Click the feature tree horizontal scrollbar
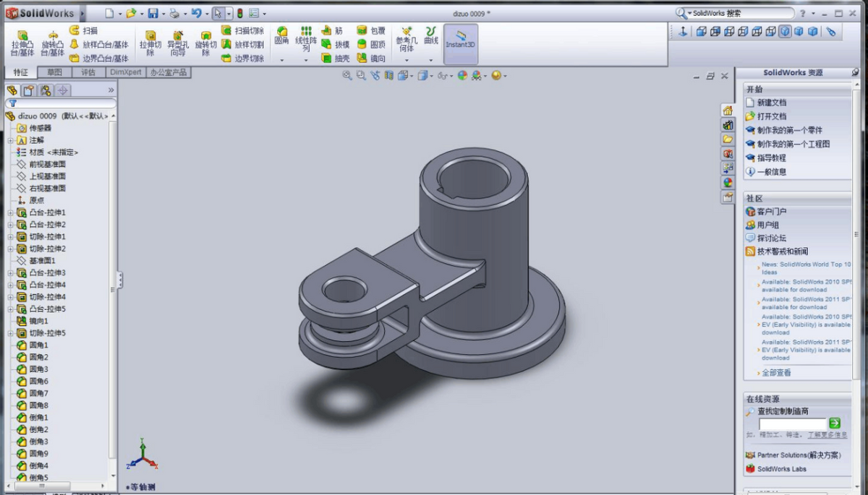This screenshot has height=495, width=868. [42, 486]
